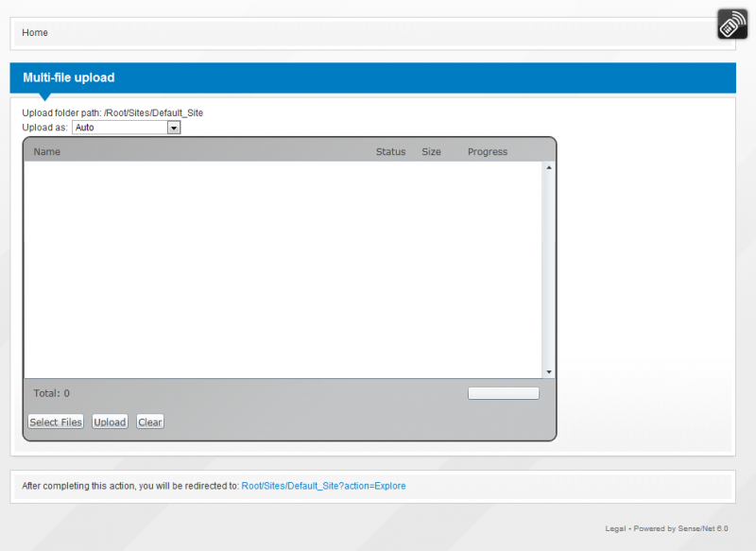Image resolution: width=756 pixels, height=551 pixels.
Task: Open the Root/Sites/Default_Site?action=Explore link
Action: 323,486
